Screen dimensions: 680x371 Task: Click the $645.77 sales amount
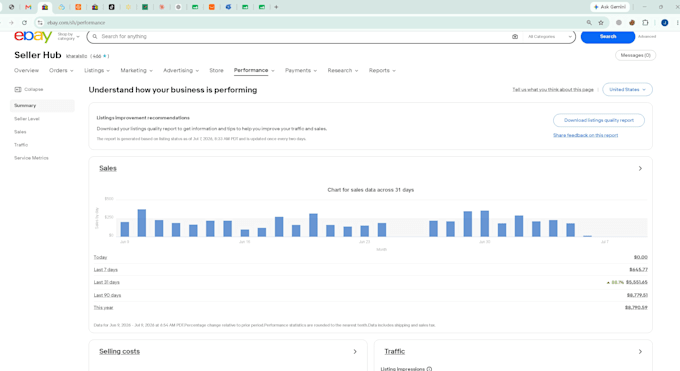click(x=638, y=270)
